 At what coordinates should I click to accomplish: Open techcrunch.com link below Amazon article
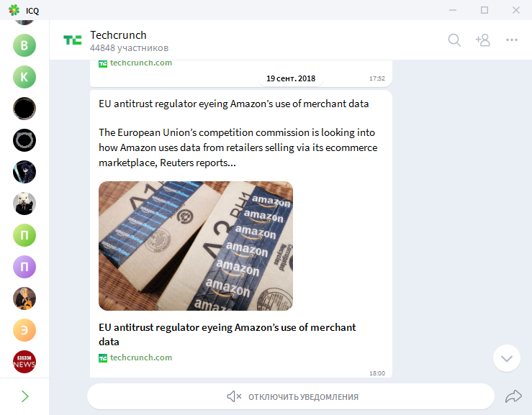(140, 357)
